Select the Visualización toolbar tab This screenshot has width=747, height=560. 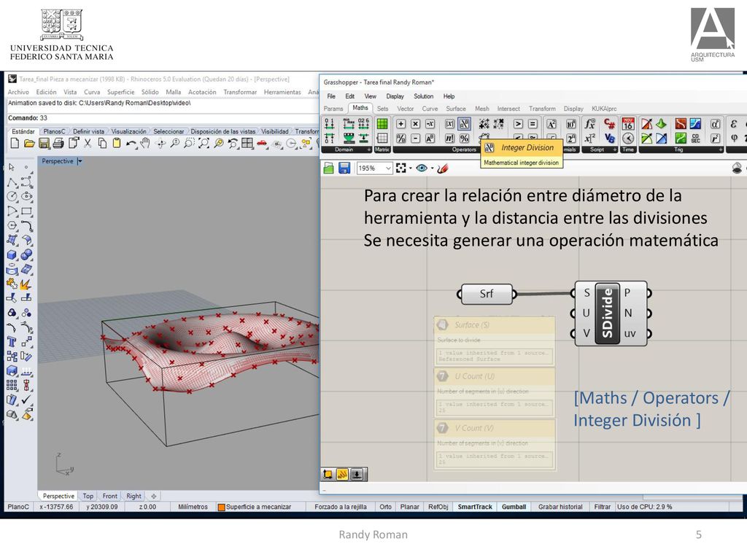128,131
